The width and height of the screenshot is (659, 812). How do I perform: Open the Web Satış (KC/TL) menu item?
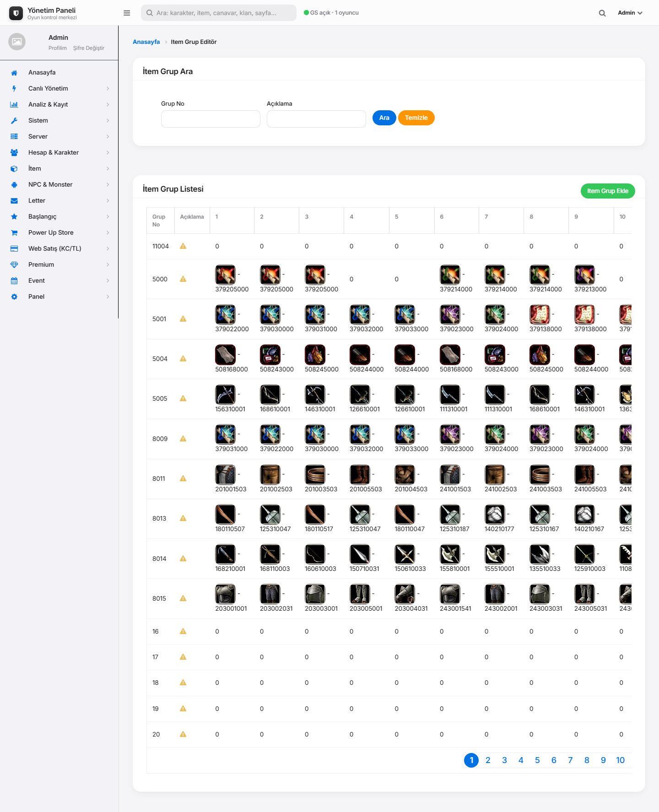(59, 249)
